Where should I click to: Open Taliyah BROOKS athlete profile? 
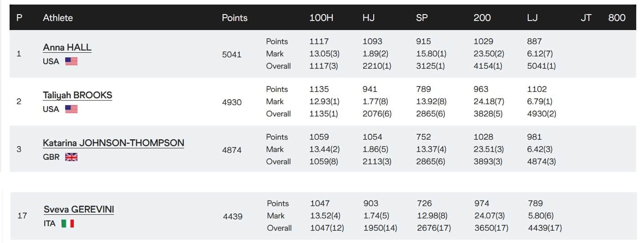77,95
